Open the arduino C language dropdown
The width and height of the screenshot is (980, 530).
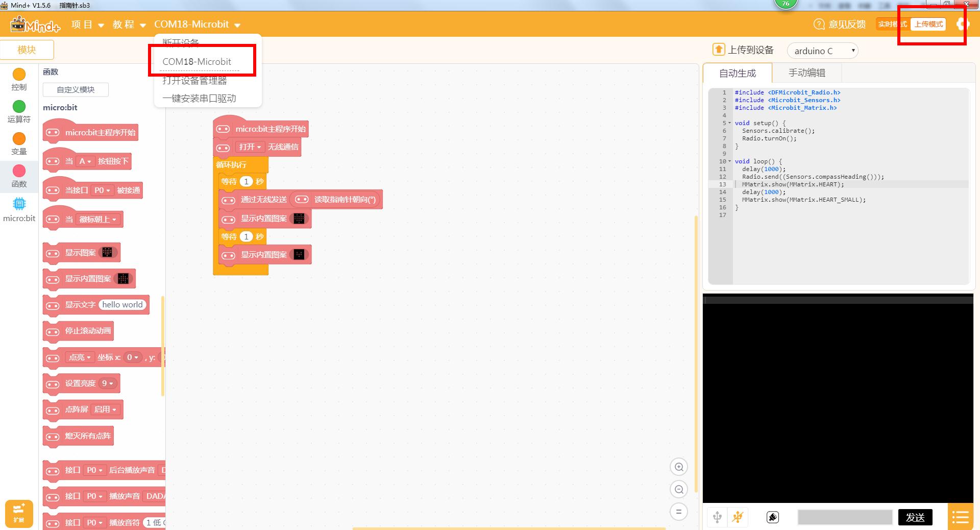click(x=823, y=51)
